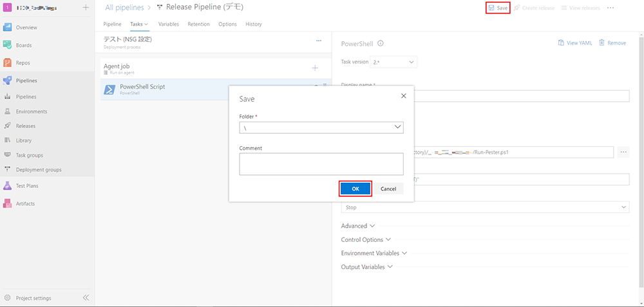Open the Overview hub icon
Image resolution: width=644 pixels, height=307 pixels.
(7, 28)
